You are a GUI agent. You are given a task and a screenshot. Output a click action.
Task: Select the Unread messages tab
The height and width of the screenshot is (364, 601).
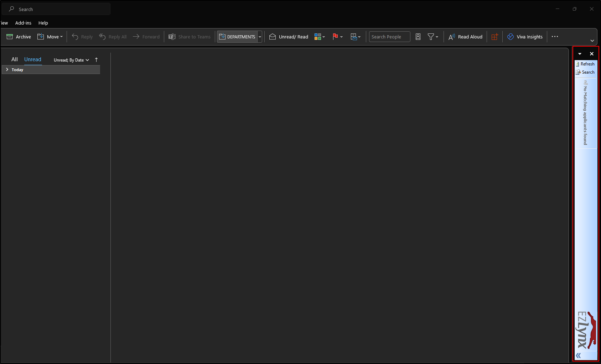click(33, 59)
